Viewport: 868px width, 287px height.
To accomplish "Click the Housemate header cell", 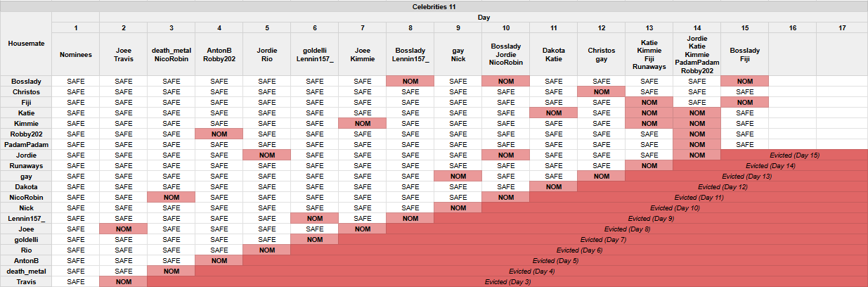I will 26,43.
